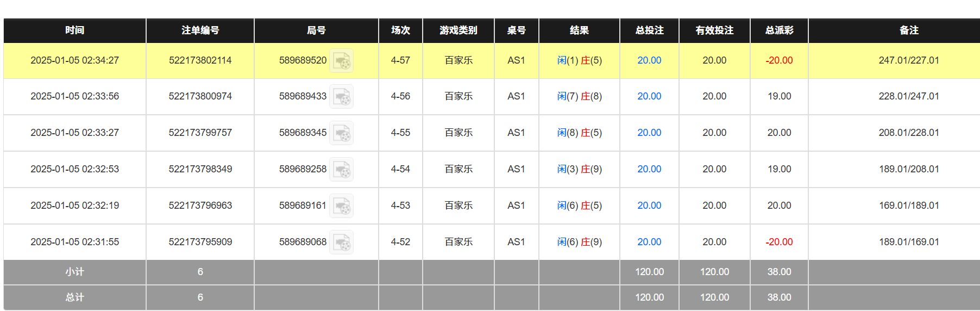Click the 小计 subtotal row label
This screenshot has height=311, width=980.
[74, 272]
